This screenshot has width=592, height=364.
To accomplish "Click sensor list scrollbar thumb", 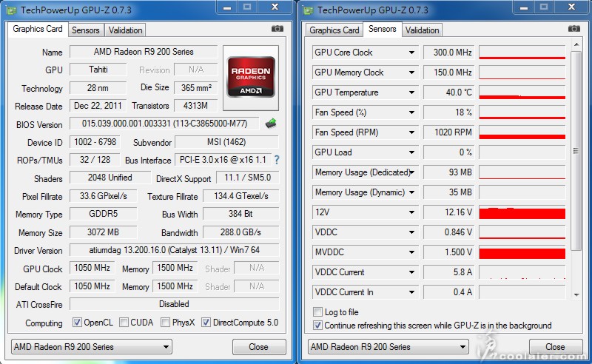I will pyautogui.click(x=576, y=151).
